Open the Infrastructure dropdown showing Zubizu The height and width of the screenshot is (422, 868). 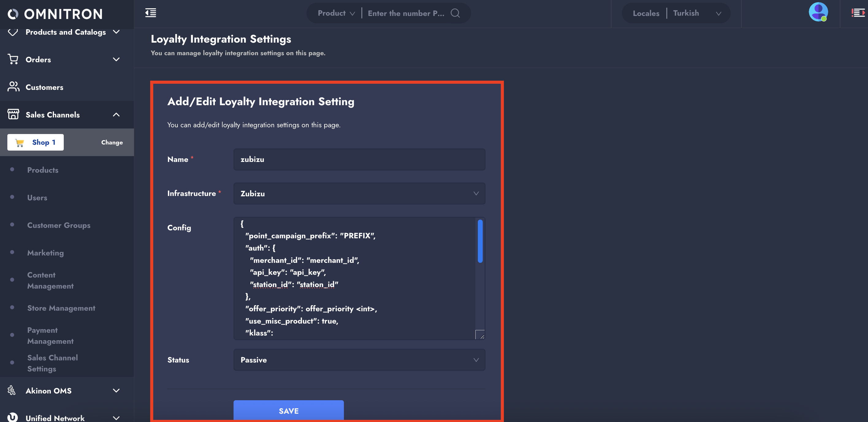click(359, 194)
